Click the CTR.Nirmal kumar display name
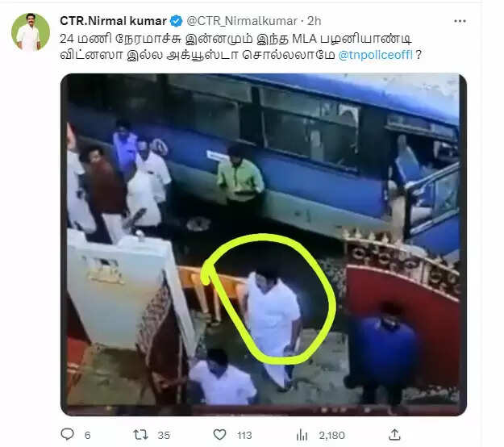 pos(113,21)
